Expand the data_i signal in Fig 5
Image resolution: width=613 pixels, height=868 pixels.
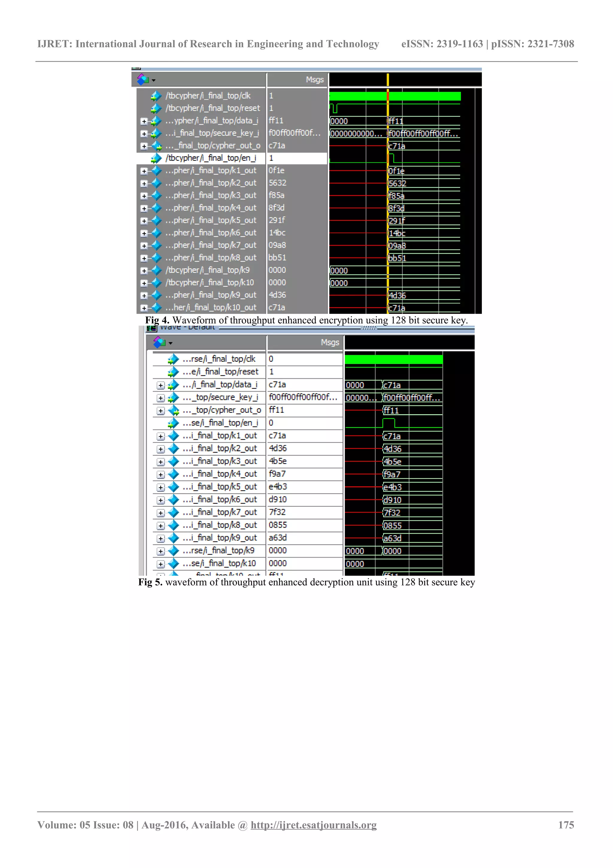click(161, 385)
